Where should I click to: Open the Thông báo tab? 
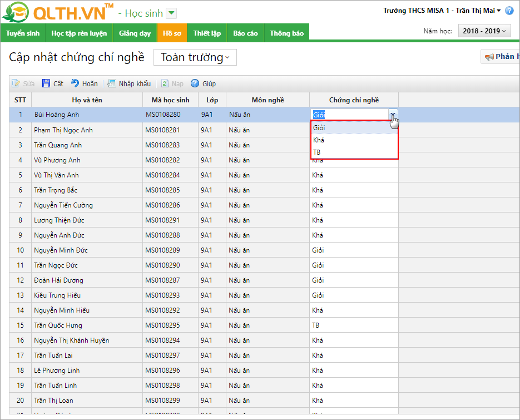286,33
